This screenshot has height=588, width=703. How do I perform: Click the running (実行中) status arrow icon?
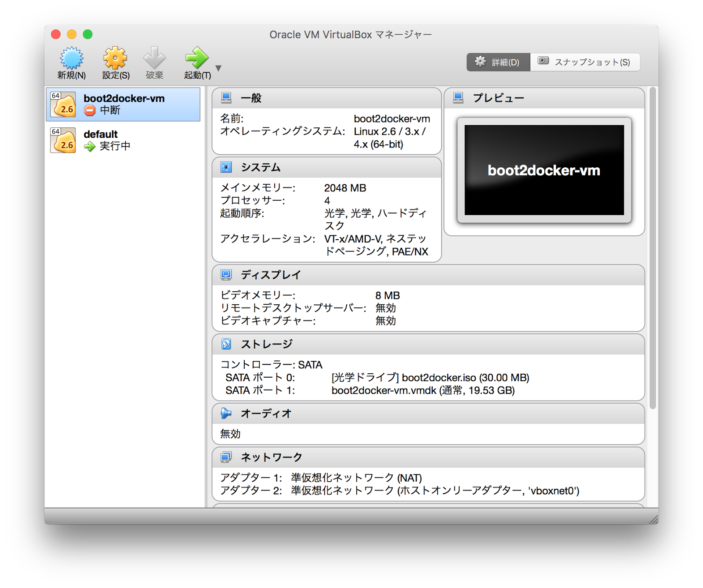90,146
